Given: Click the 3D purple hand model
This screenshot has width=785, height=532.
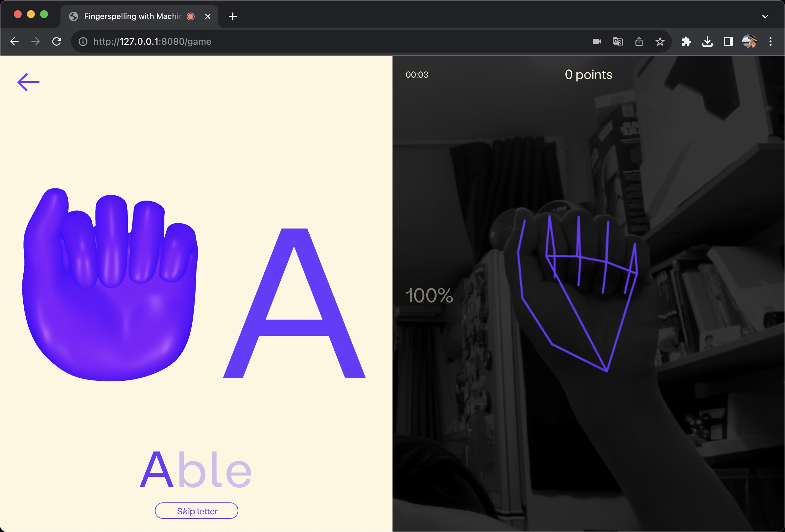Looking at the screenshot, I should pyautogui.click(x=110, y=287).
